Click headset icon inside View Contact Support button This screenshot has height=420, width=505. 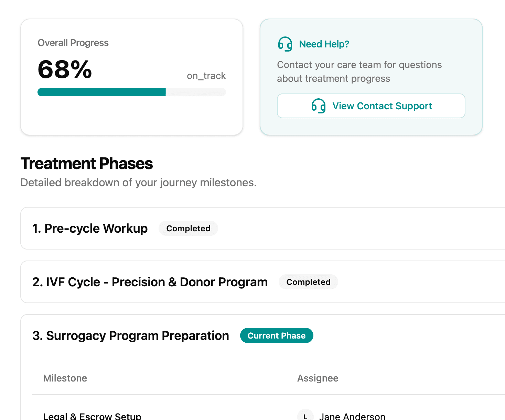(318, 106)
